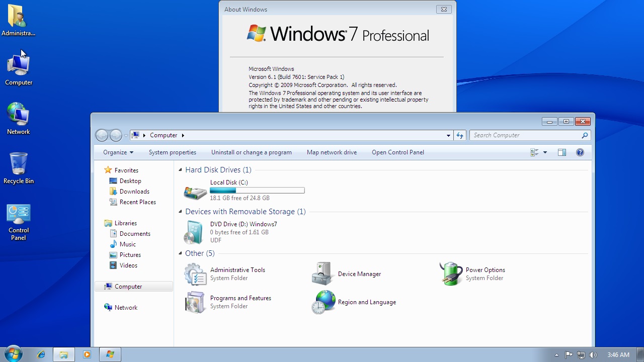The image size is (644, 362).
Task: Select the Network desktop icon
Action: [x=19, y=119]
